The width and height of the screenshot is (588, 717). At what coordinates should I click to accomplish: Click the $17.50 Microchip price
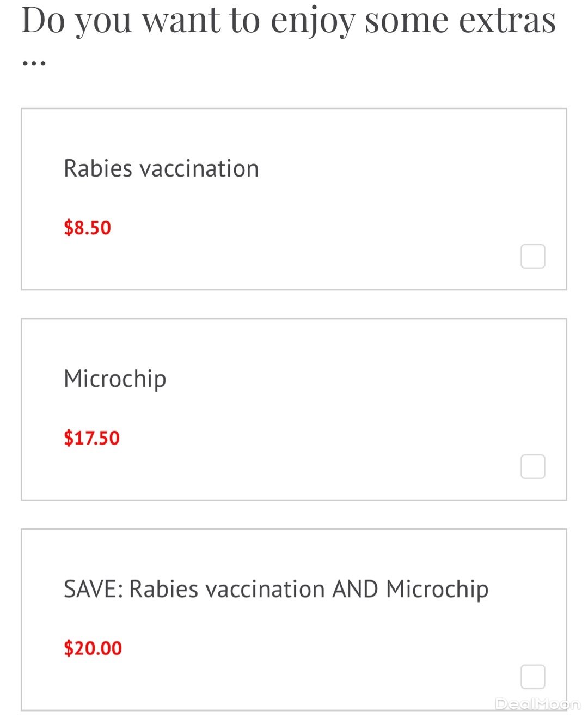click(91, 438)
